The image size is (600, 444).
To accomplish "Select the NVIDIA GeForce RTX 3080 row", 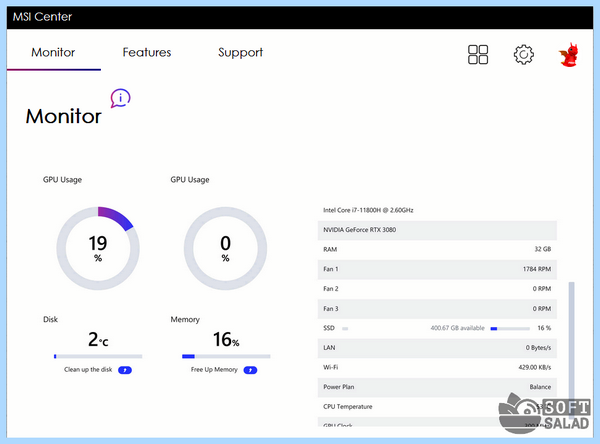I will [437, 230].
